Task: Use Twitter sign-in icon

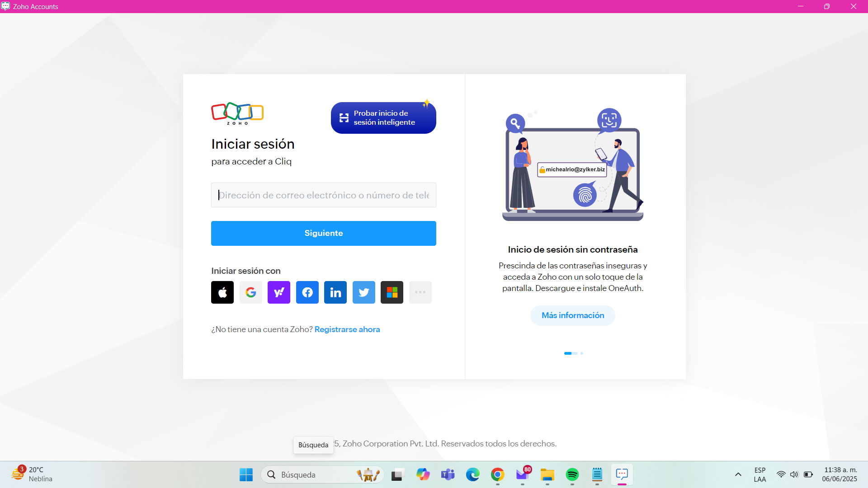Action: coord(364,292)
